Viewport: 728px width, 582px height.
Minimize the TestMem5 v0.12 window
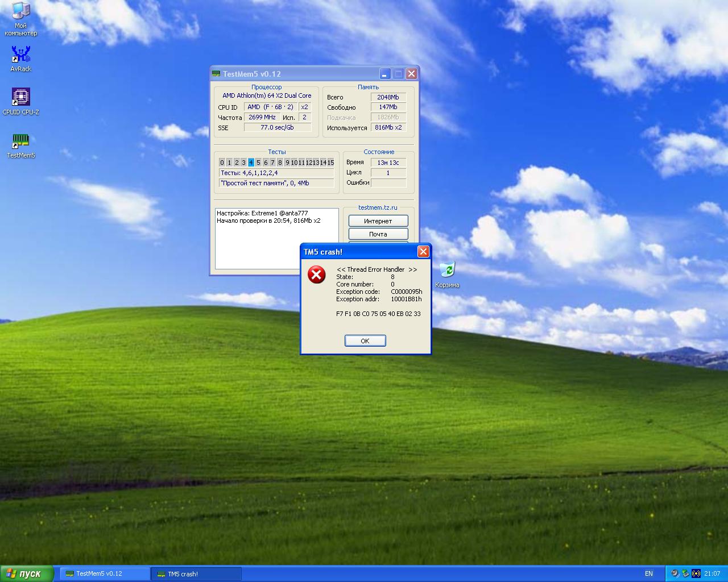385,74
